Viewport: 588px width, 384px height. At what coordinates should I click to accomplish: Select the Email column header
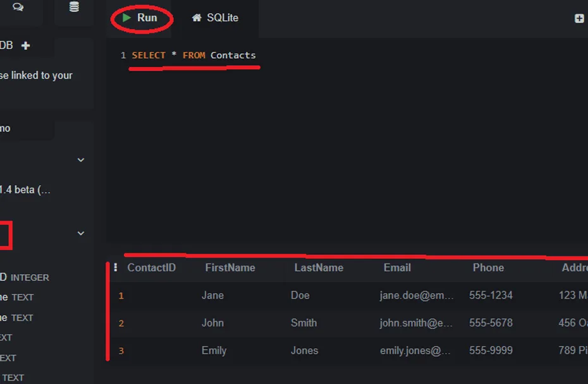coord(397,268)
